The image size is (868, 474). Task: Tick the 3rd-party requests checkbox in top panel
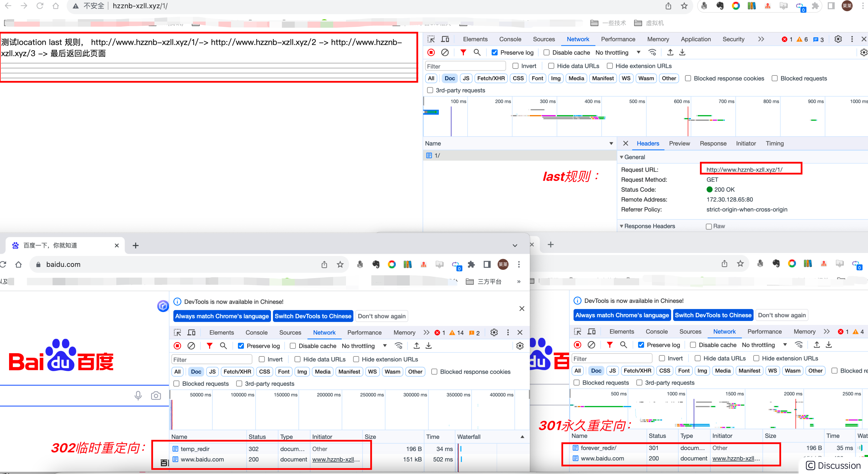click(x=430, y=90)
